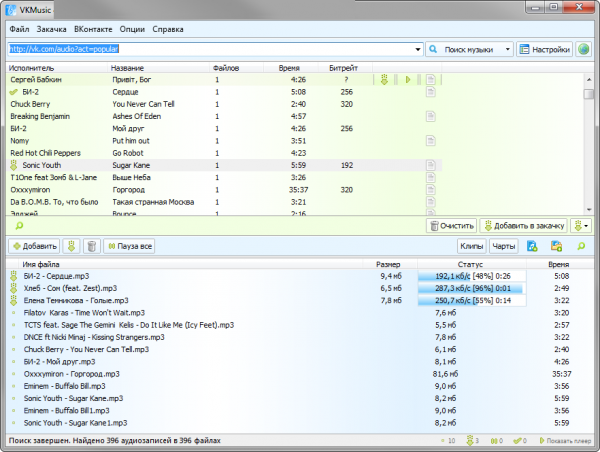Click the search magnifier under the results list
This screenshot has height=452, width=600.
coord(19,226)
